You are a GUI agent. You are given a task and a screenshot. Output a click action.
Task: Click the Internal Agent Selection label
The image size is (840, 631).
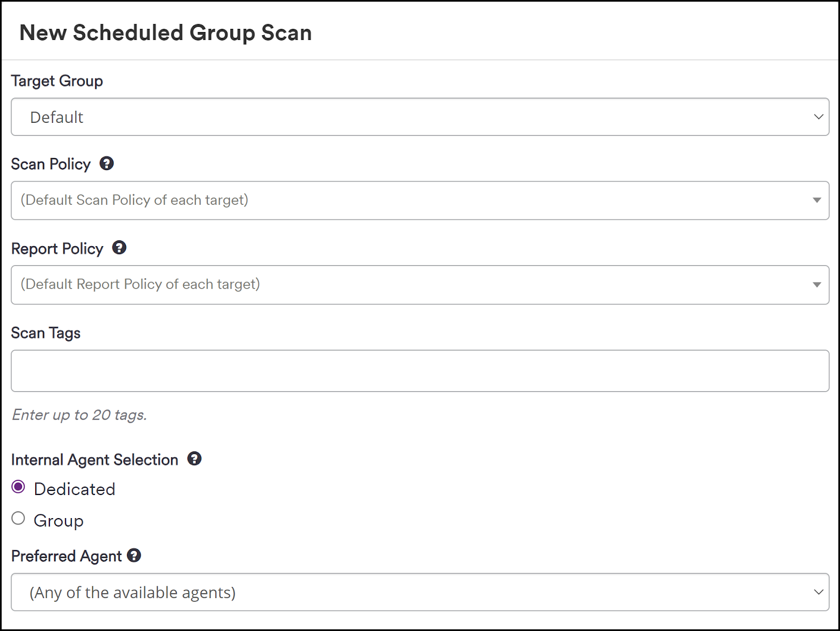[x=94, y=459]
